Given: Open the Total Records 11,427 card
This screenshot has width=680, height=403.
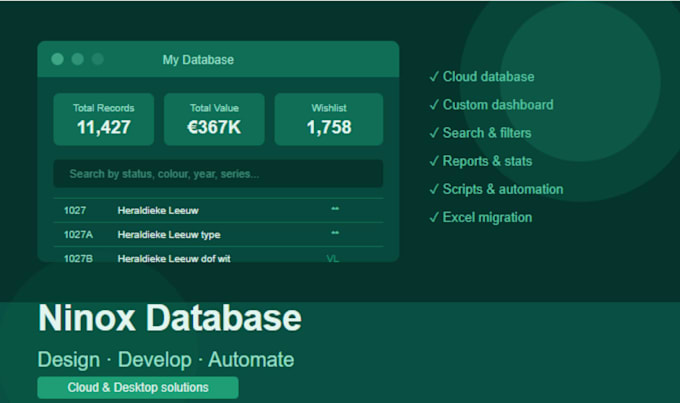Looking at the screenshot, I should click(x=104, y=119).
